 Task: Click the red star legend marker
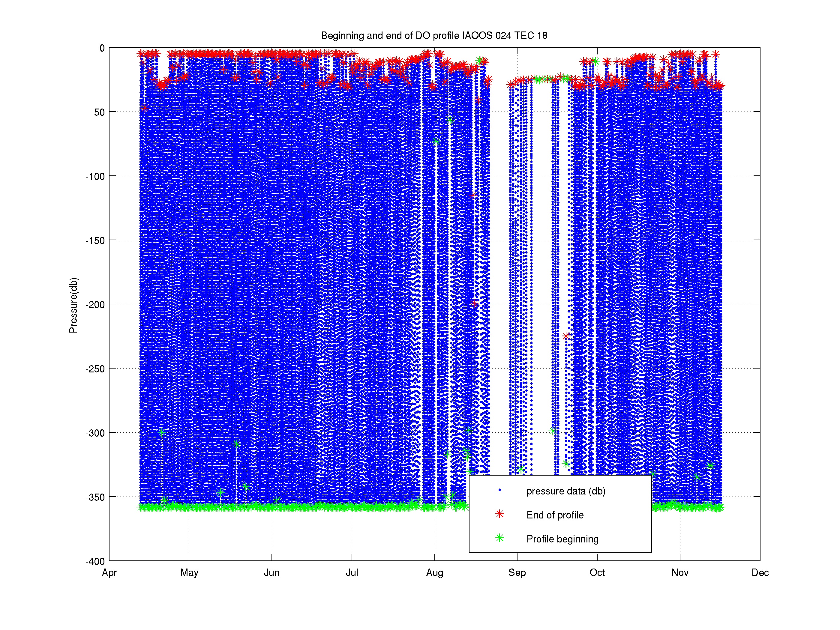tap(499, 514)
